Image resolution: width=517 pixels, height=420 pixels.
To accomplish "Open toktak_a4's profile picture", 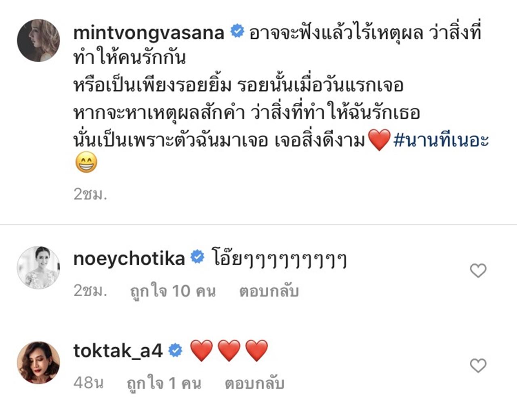I will (x=38, y=362).
